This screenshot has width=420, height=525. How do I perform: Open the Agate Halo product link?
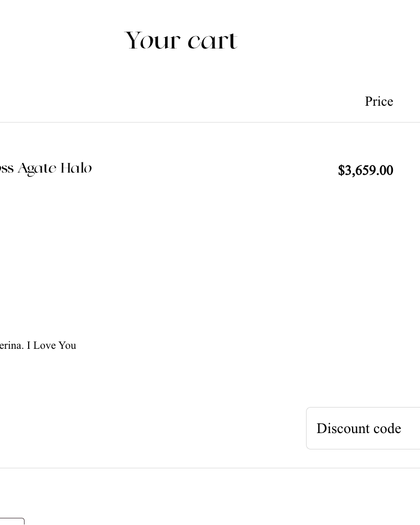pos(46,169)
